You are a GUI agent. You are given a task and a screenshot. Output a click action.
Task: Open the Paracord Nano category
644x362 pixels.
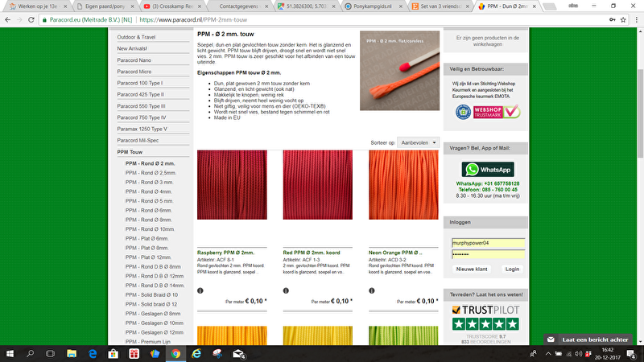(134, 60)
